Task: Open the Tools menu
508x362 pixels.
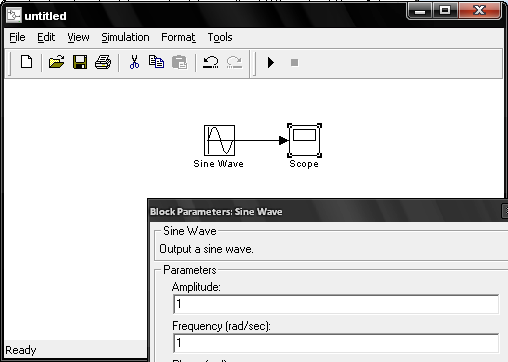Action: tap(220, 37)
